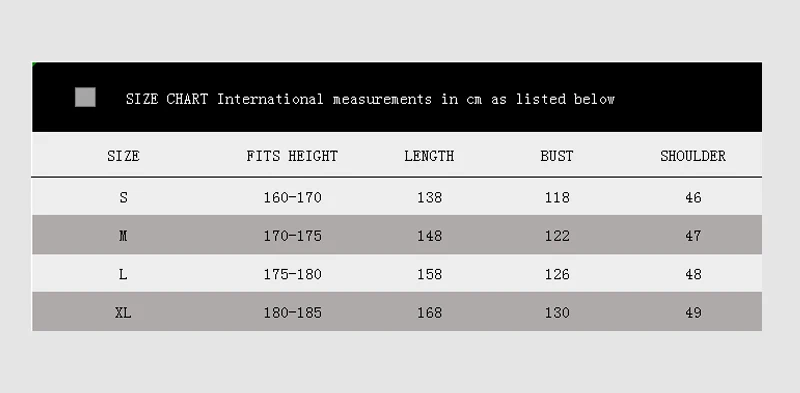
Task: Click bust value 130
Action: pos(557,312)
